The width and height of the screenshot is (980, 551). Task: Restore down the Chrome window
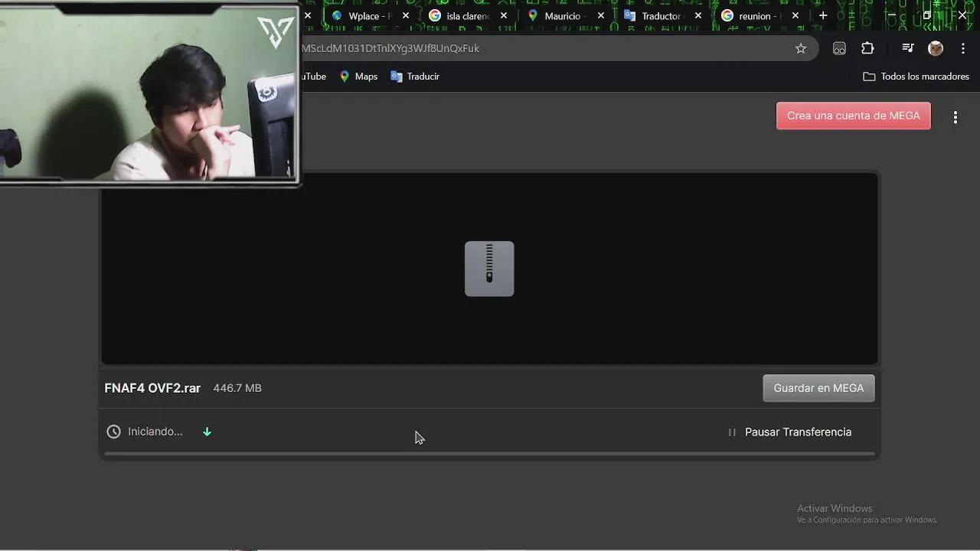927,15
